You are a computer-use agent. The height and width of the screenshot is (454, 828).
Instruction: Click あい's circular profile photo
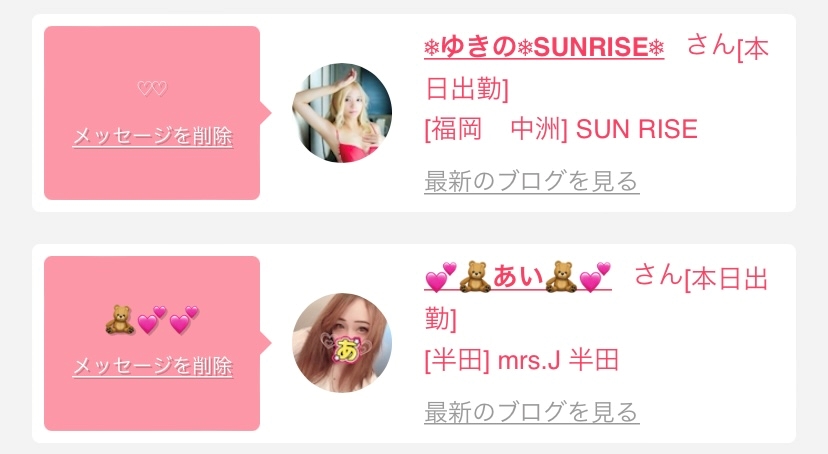(x=342, y=343)
